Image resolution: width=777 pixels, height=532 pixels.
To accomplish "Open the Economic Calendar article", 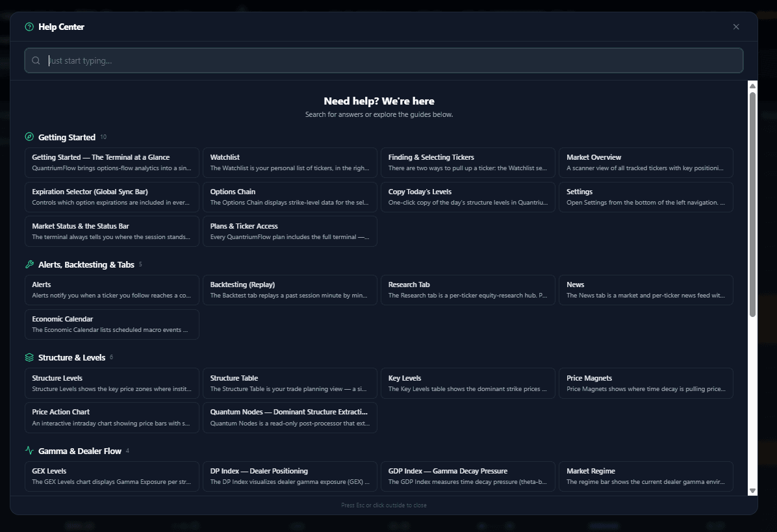I will pyautogui.click(x=112, y=324).
